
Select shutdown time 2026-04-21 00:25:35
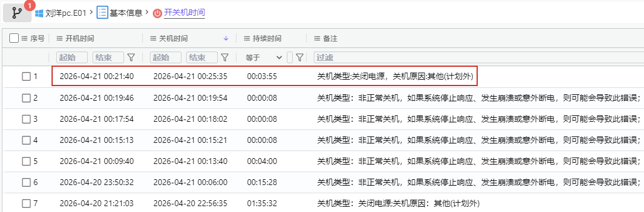(x=190, y=76)
